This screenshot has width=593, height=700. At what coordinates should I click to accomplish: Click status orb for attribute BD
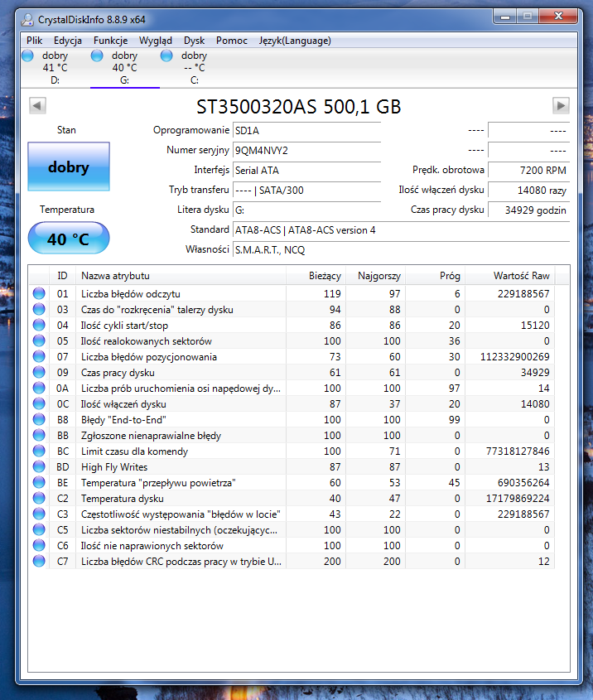(x=39, y=466)
